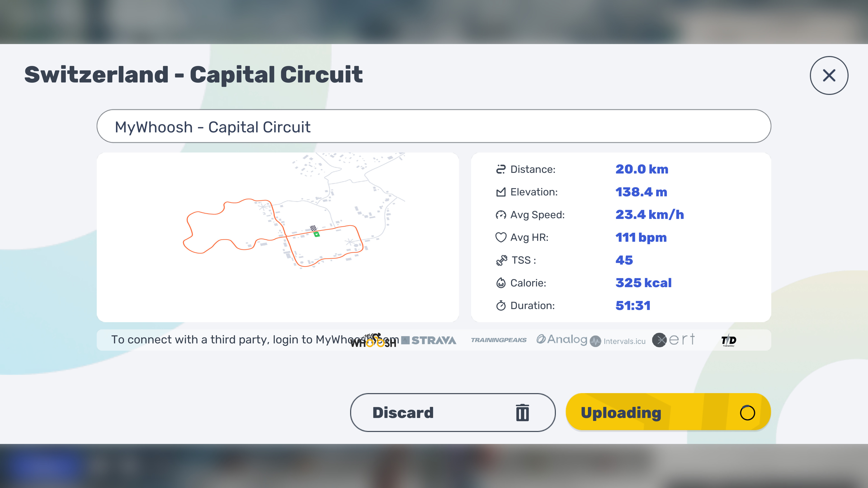Select the Analog integration logo
The width and height of the screenshot is (868, 488).
point(562,340)
